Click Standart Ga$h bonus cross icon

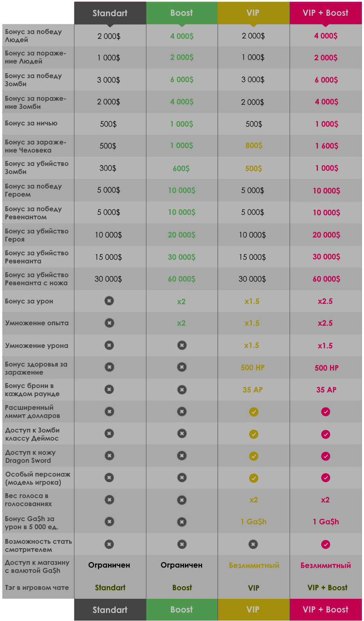[109, 521]
